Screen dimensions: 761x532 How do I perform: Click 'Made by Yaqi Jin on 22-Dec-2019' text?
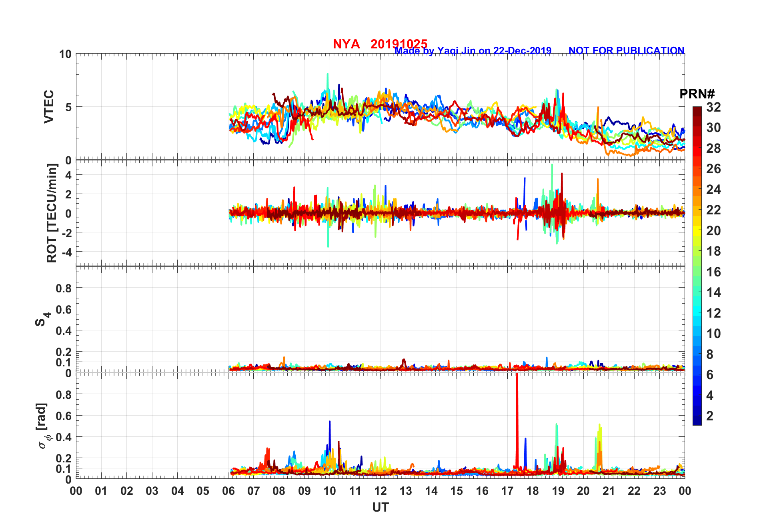tap(473, 51)
